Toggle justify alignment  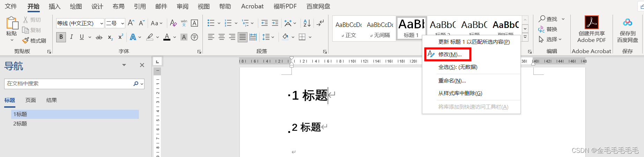point(243,37)
